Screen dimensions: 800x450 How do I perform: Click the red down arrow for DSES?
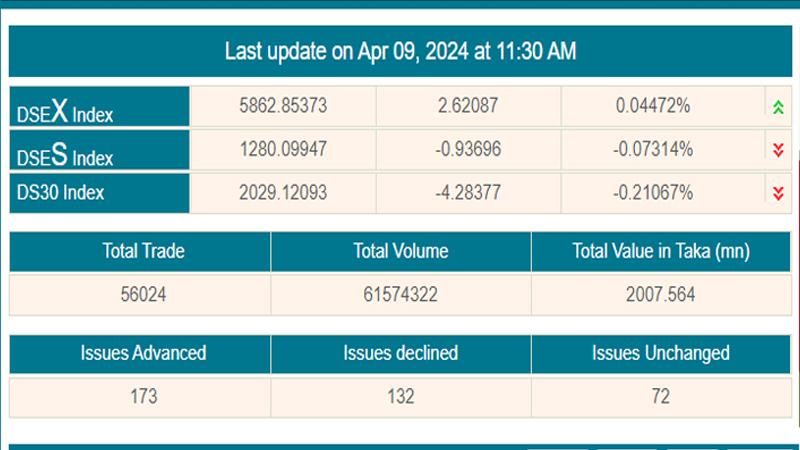pyautogui.click(x=777, y=150)
